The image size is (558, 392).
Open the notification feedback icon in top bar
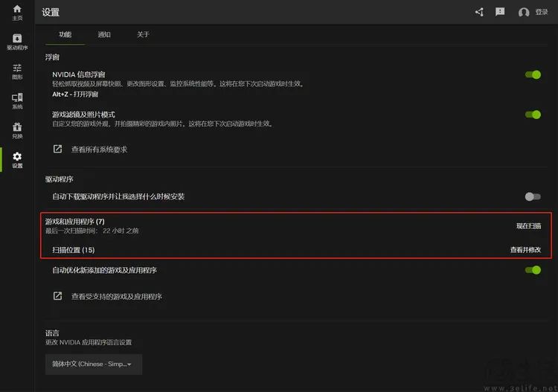[500, 12]
